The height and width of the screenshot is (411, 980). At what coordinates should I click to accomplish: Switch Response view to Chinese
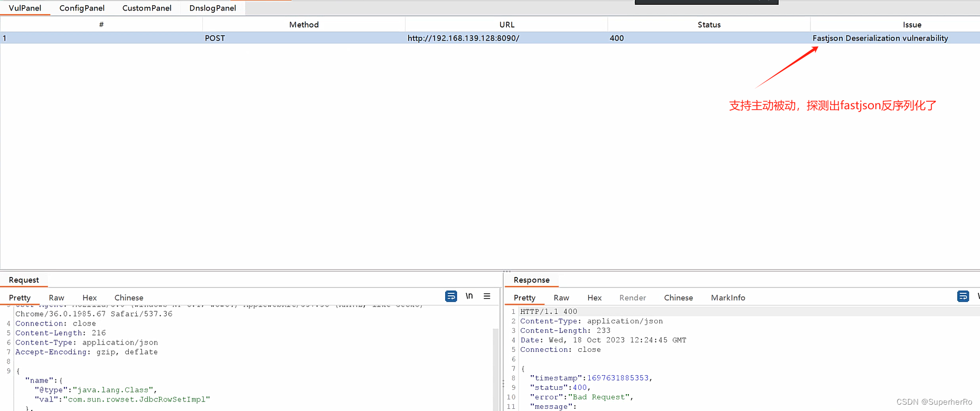(679, 298)
